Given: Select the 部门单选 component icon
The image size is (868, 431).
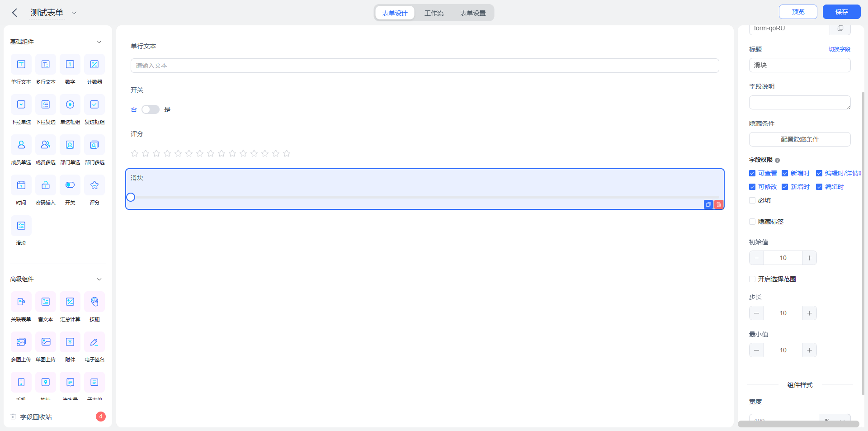Looking at the screenshot, I should point(70,145).
